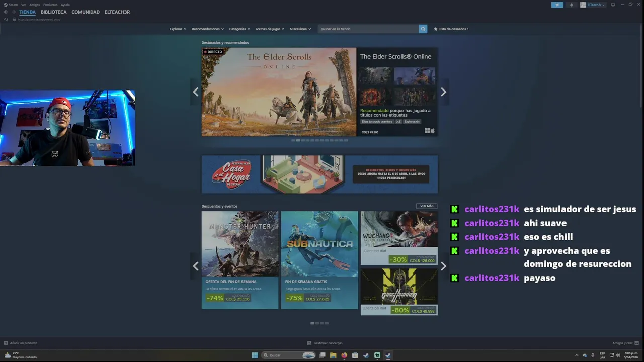
Task: Click the taskbar weather widget
Action: click(20, 355)
